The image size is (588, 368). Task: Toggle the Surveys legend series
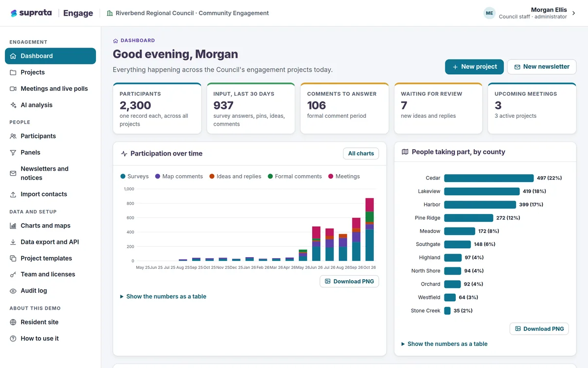pos(134,176)
